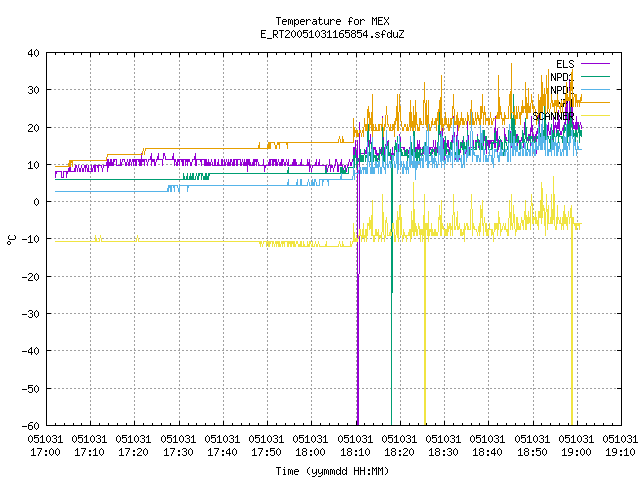
Task: Click the yellow SCANNER legend line sample
Action: coord(595,116)
